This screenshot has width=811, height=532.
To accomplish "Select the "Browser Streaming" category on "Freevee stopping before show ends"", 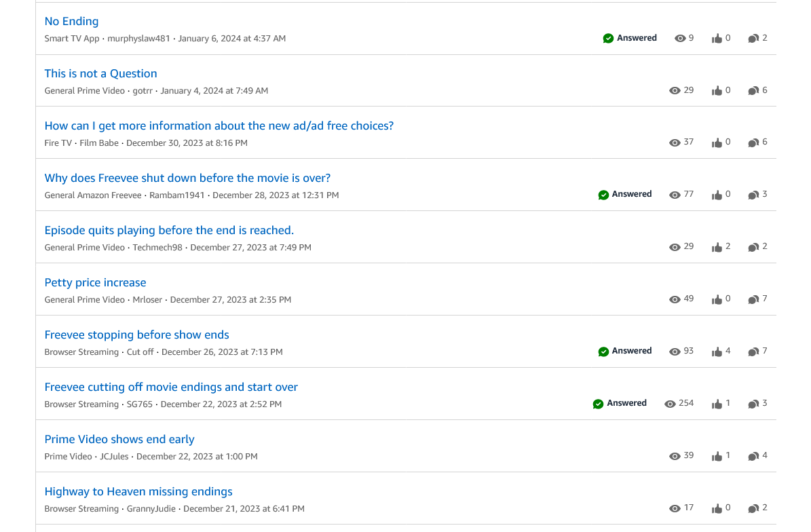I will pyautogui.click(x=81, y=351).
